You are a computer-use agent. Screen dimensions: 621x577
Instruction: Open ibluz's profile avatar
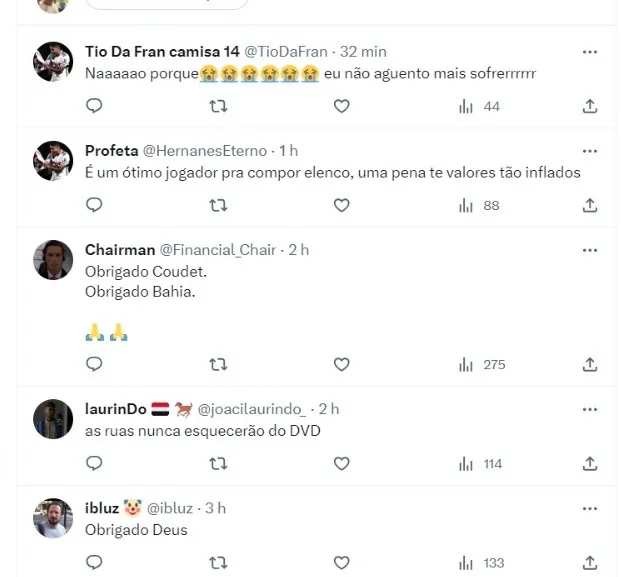tap(53, 518)
